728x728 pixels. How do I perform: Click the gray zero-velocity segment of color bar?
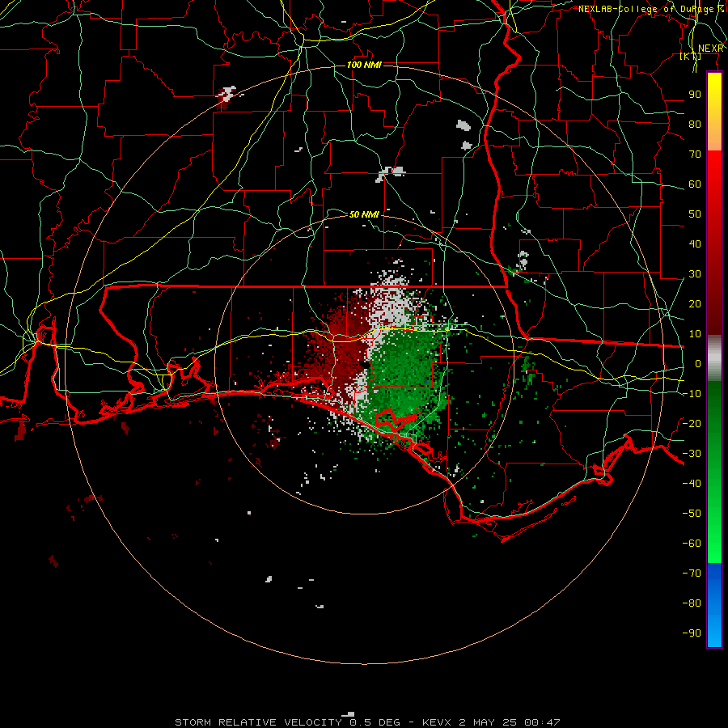coord(714,358)
